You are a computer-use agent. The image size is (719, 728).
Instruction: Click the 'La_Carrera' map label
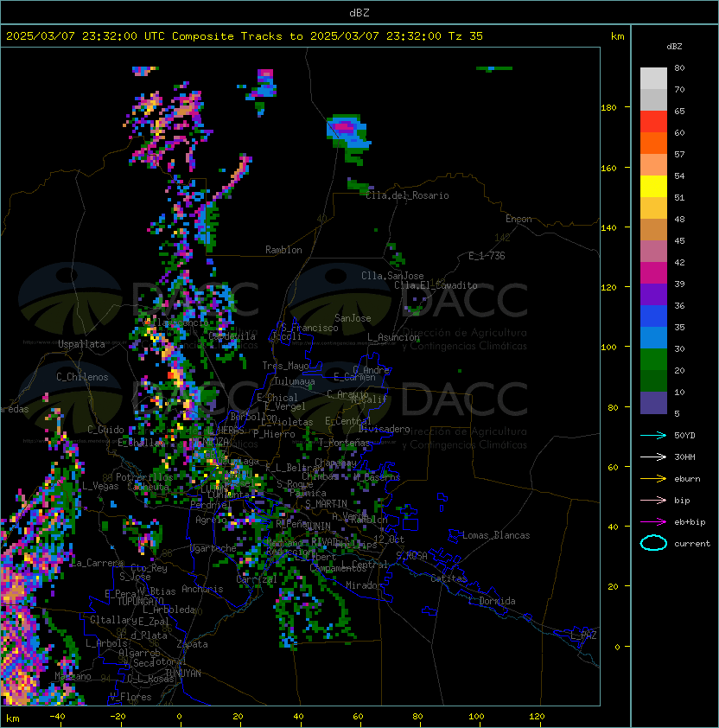click(x=98, y=563)
